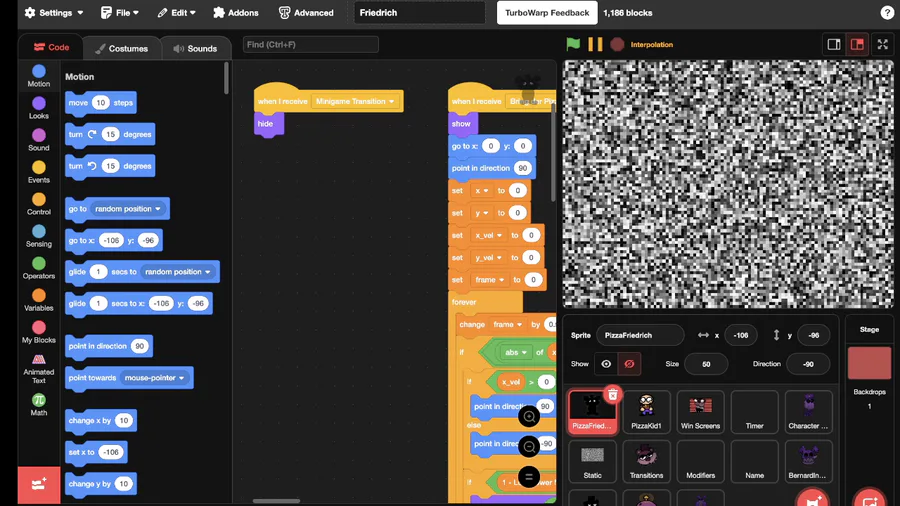Click the TurboWarp Feedback button

(547, 13)
